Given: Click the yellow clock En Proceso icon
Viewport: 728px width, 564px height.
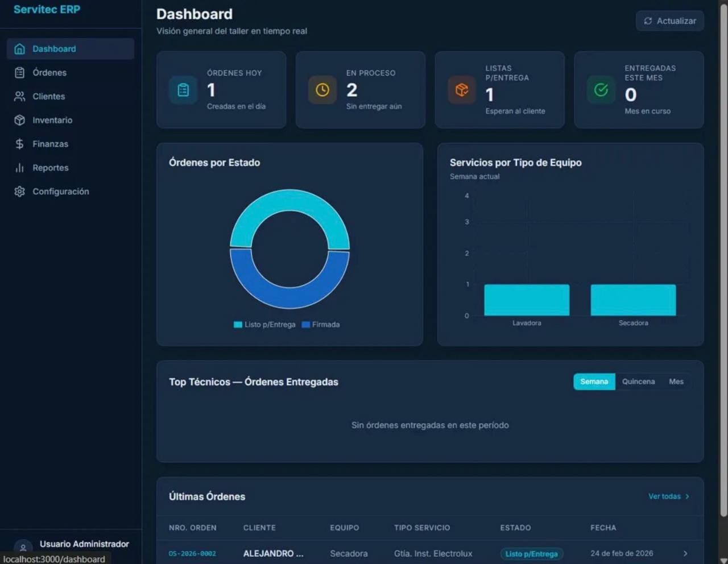Looking at the screenshot, I should (x=322, y=90).
